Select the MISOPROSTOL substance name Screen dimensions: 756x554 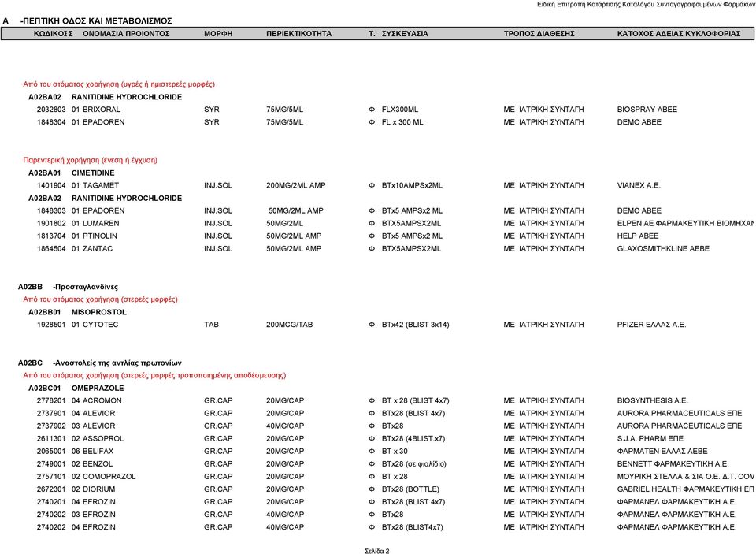99,312
